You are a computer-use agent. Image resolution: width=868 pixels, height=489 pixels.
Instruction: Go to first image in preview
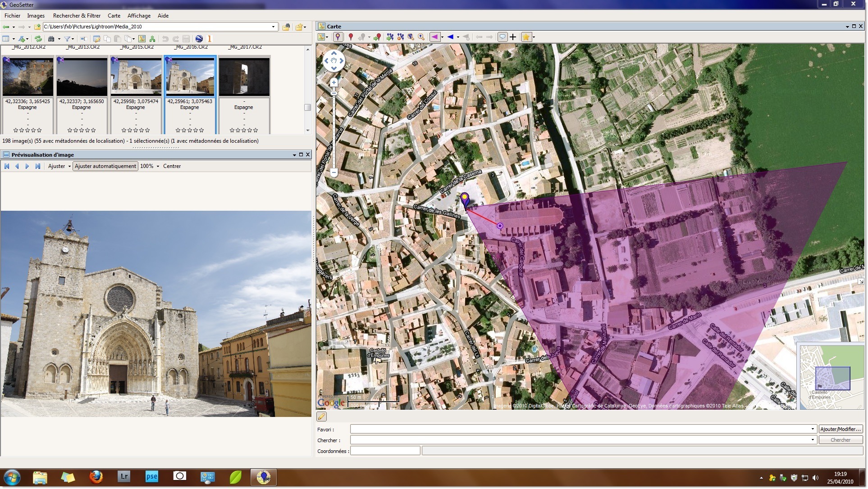click(7, 166)
